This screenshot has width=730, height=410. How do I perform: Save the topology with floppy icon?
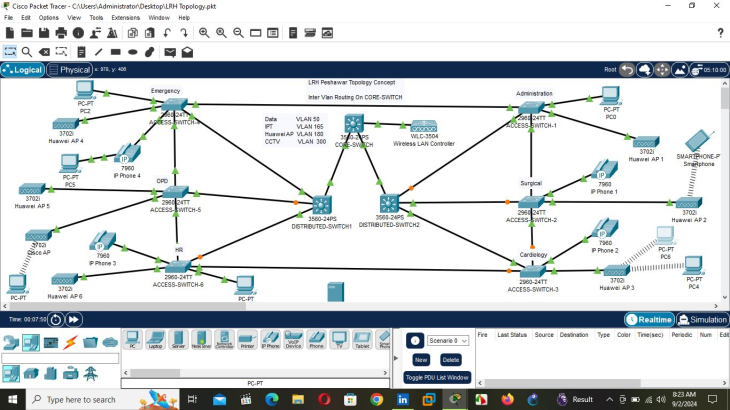pos(44,33)
